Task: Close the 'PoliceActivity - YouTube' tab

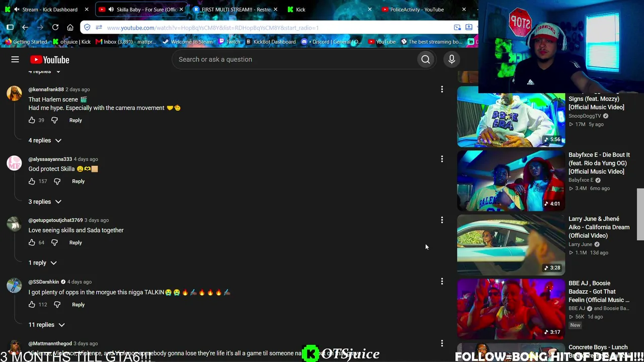Action: [x=464, y=10]
